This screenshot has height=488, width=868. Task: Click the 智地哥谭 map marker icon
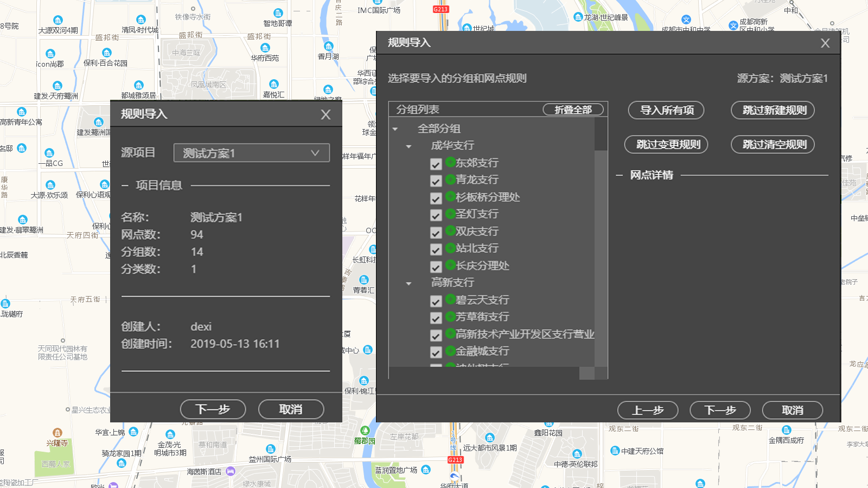coord(278,13)
